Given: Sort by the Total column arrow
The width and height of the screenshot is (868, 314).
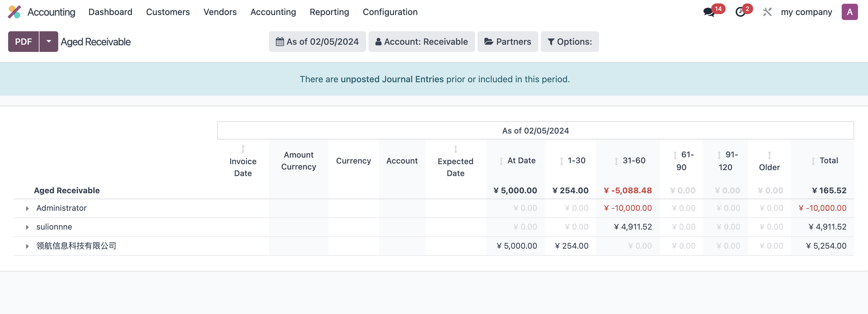Looking at the screenshot, I should pyautogui.click(x=813, y=161).
